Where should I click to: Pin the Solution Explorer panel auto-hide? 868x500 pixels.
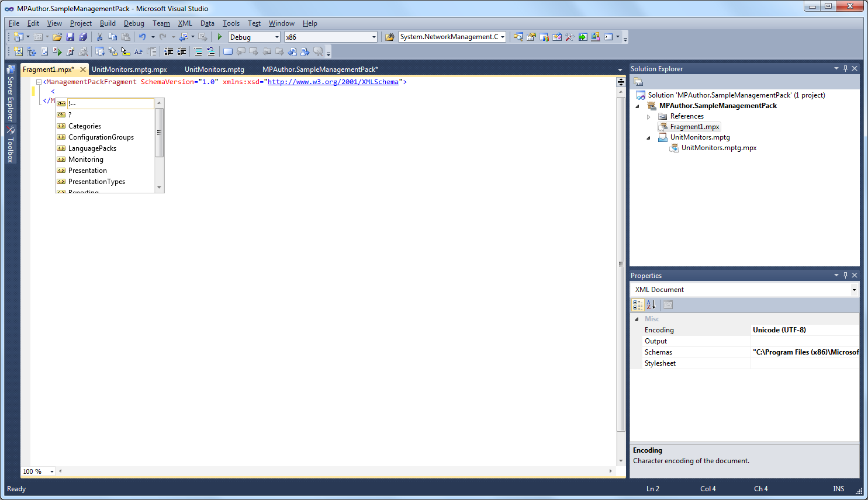[845, 68]
